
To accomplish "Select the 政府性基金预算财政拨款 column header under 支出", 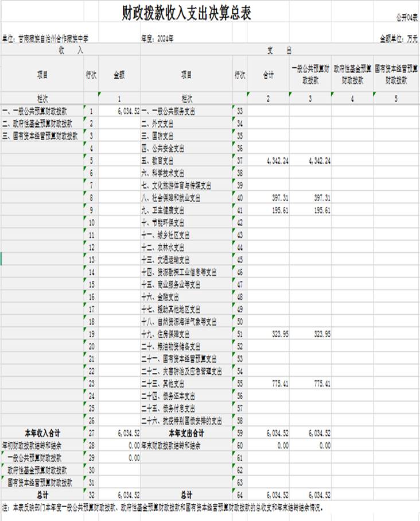I will click(352, 74).
